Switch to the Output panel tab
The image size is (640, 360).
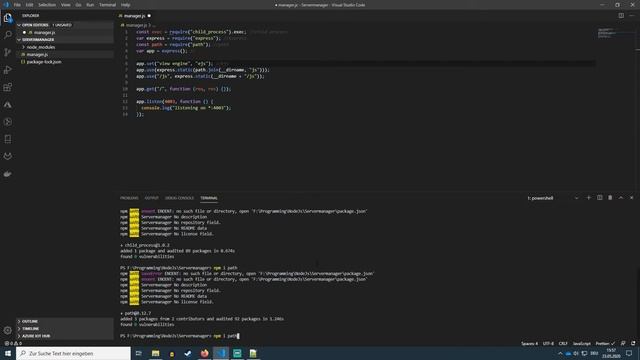tap(151, 198)
